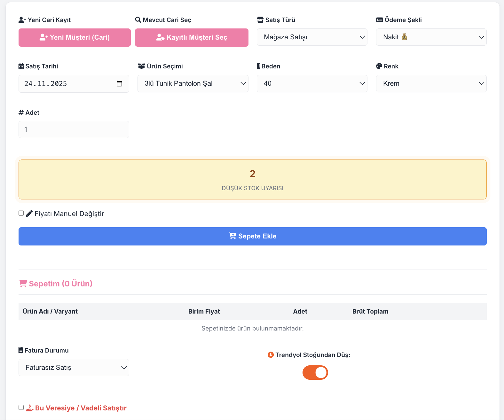
Task: Open the Fatura Durumu dropdown
Action: [x=74, y=368]
